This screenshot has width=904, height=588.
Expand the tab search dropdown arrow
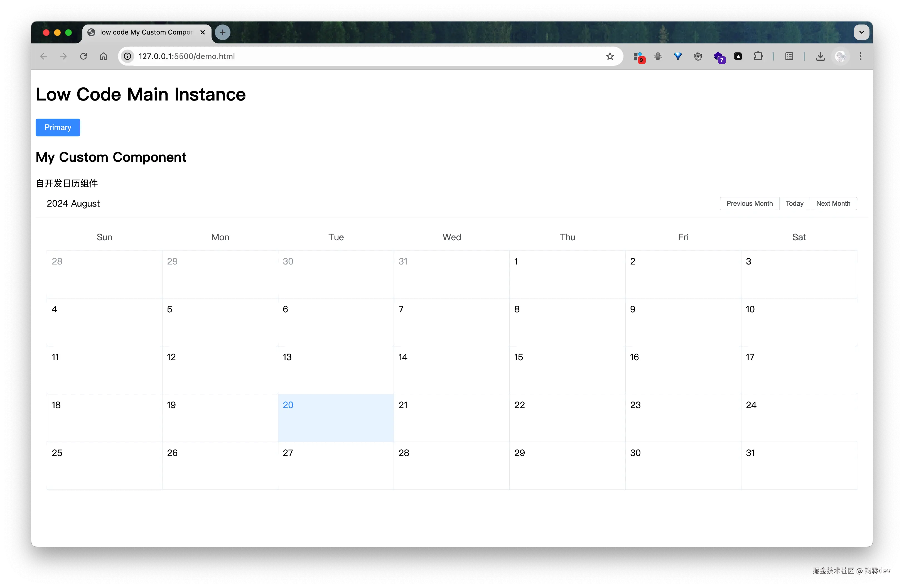[x=861, y=32]
